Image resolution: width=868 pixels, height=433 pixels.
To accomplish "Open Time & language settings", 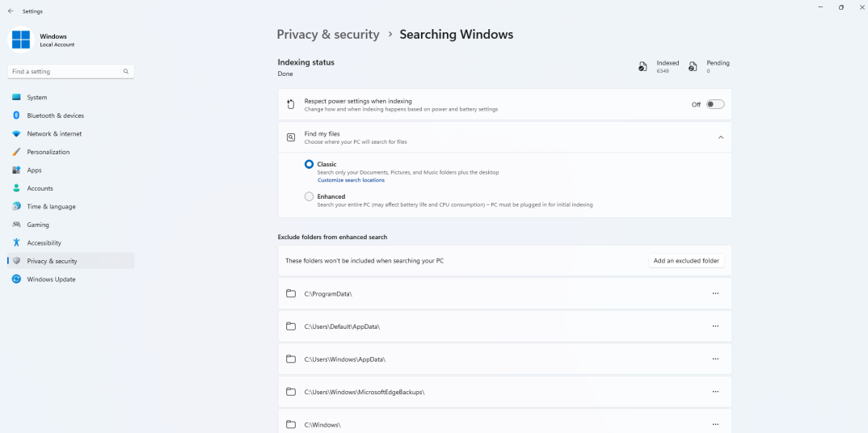I will coord(71,206).
